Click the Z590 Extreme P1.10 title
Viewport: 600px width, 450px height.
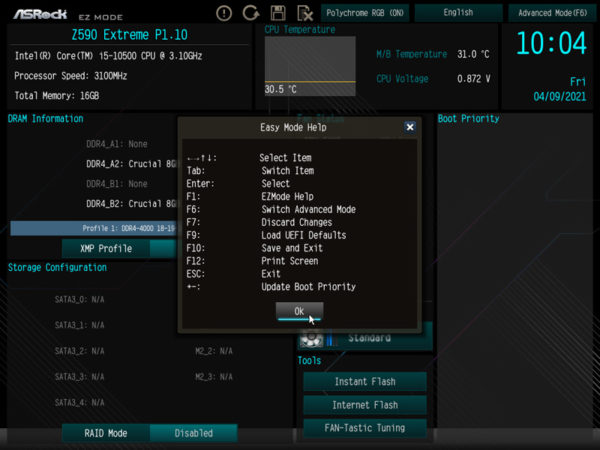[129, 35]
